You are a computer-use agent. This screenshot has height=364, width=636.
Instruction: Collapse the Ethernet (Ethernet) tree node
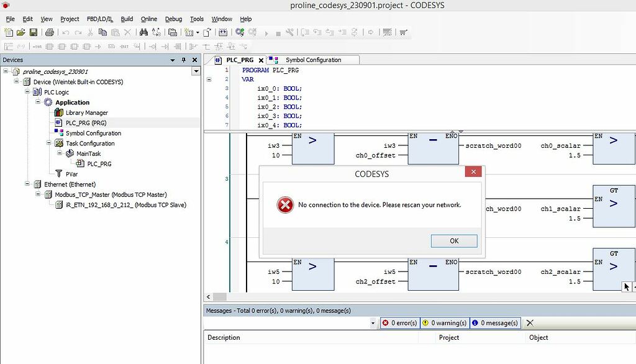tap(28, 184)
